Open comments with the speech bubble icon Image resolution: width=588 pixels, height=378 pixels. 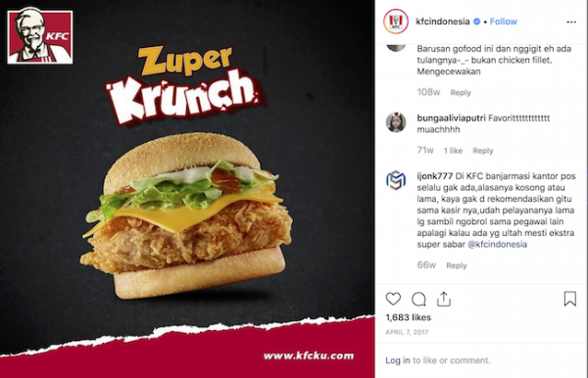click(x=418, y=299)
